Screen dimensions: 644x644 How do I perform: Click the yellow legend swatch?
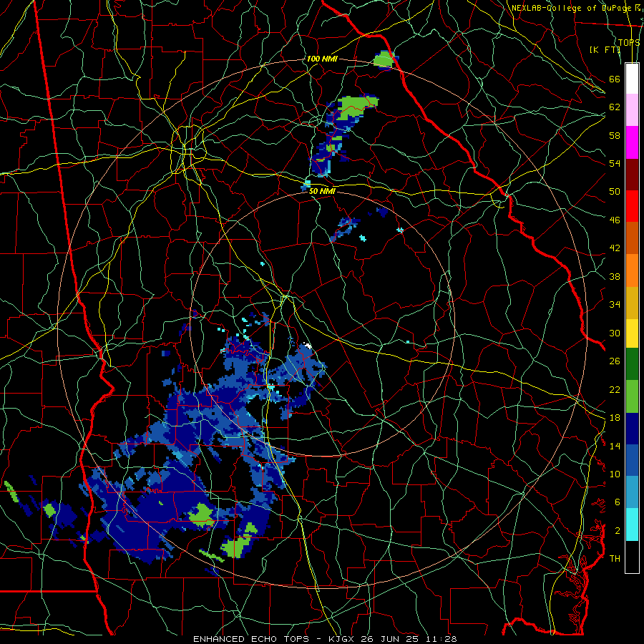coord(632,333)
